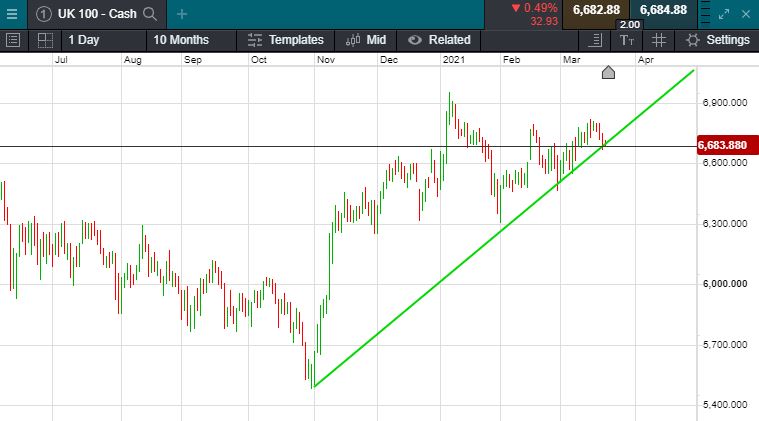Open the hamburger main menu
This screenshot has width=759, height=421.
coord(12,14)
